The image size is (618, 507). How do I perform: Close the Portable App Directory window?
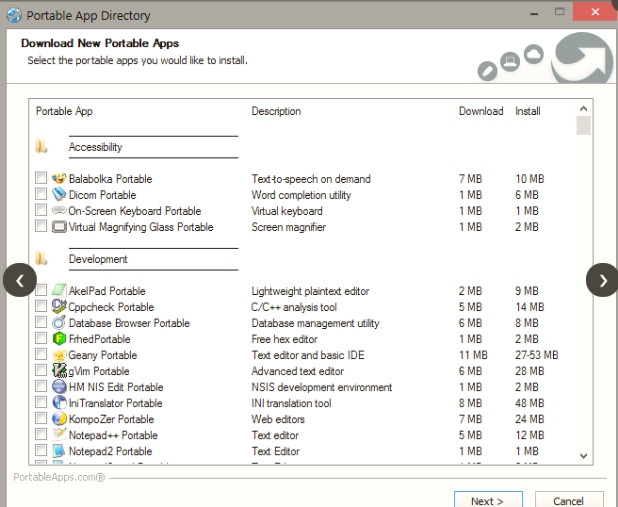(595, 12)
